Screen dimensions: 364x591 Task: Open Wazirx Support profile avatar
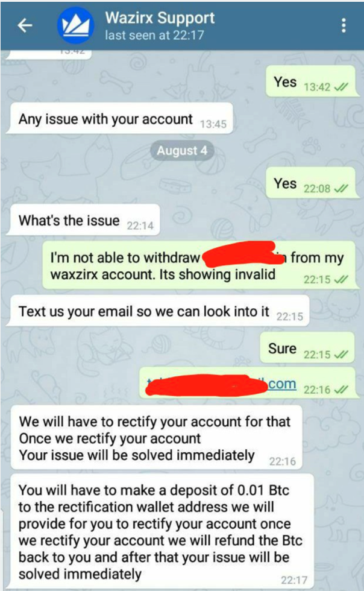(x=76, y=25)
